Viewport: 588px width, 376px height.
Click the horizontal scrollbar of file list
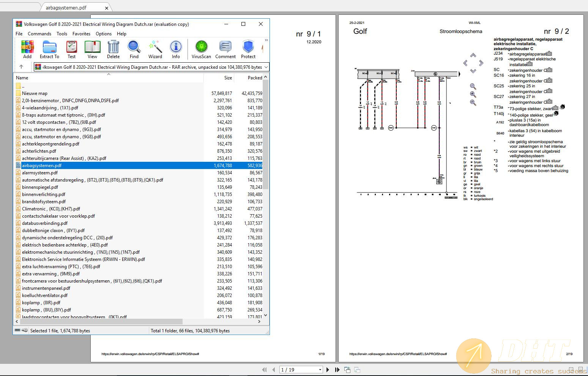(101, 321)
